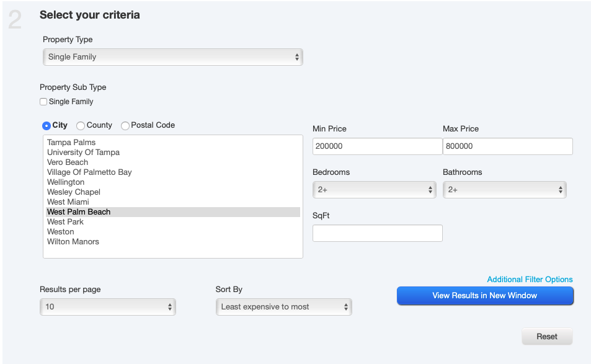
Task: Click the Max Price input field
Action: click(x=507, y=146)
